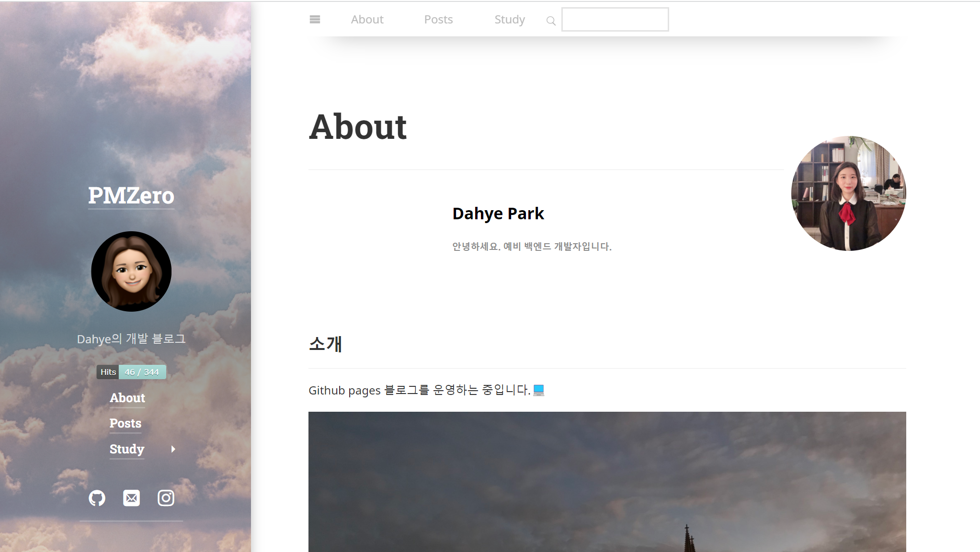The width and height of the screenshot is (980, 552).
Task: Click the Dahye Park name heading
Action: click(x=498, y=214)
